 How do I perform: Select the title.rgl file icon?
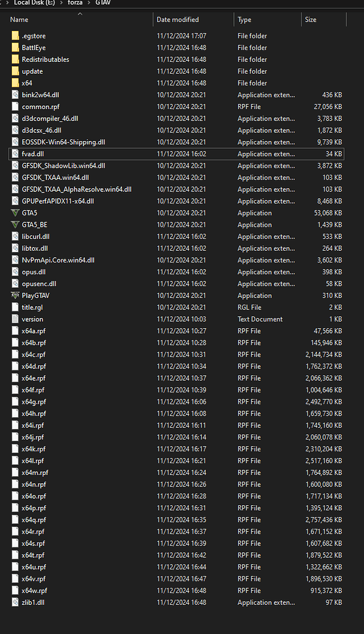click(x=15, y=307)
